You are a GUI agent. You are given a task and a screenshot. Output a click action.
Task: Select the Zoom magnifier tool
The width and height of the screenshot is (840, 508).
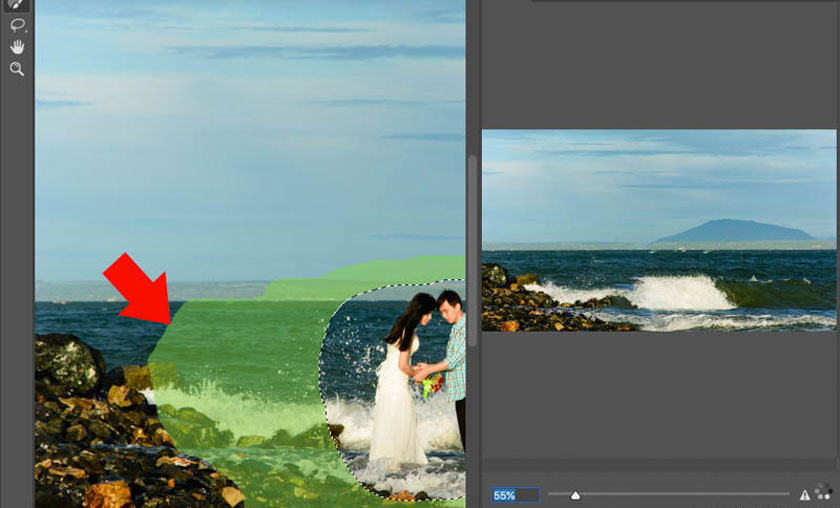pyautogui.click(x=17, y=69)
